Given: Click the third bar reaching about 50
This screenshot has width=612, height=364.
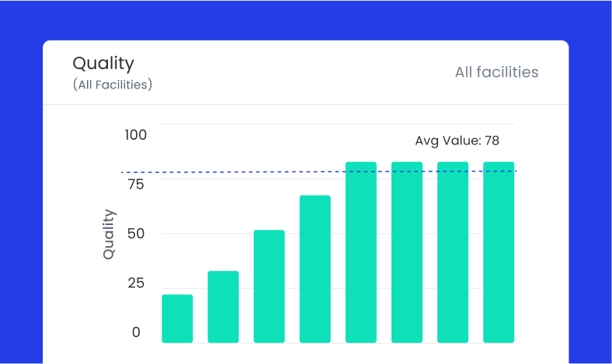Looking at the screenshot, I should (269, 286).
